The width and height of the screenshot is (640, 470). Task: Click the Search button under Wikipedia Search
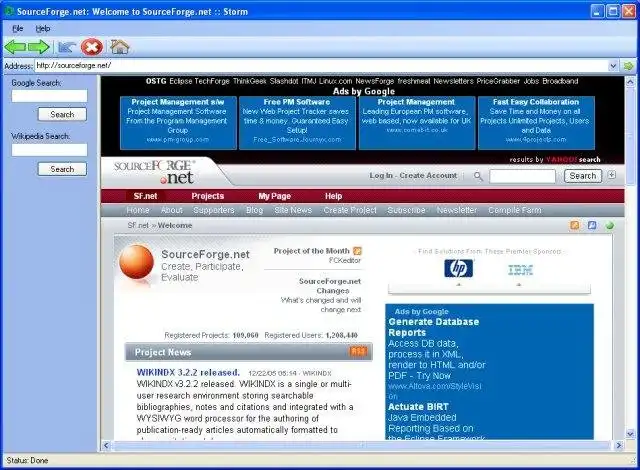click(x=62, y=169)
